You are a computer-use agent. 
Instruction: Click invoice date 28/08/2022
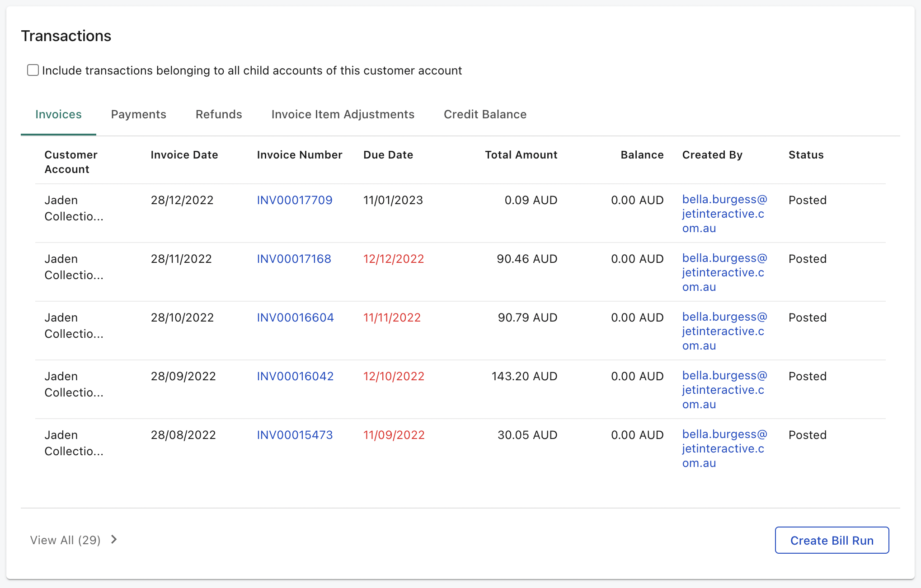pos(183,435)
